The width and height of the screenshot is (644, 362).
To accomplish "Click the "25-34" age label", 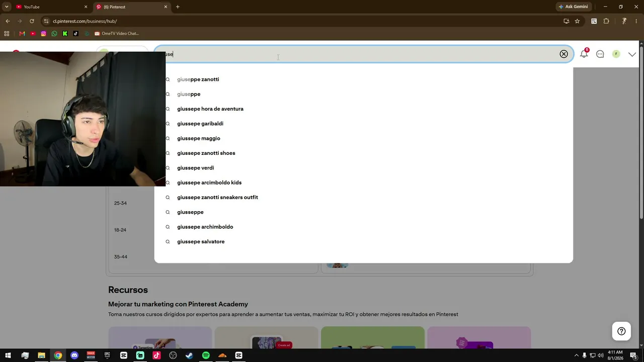I will click(120, 203).
